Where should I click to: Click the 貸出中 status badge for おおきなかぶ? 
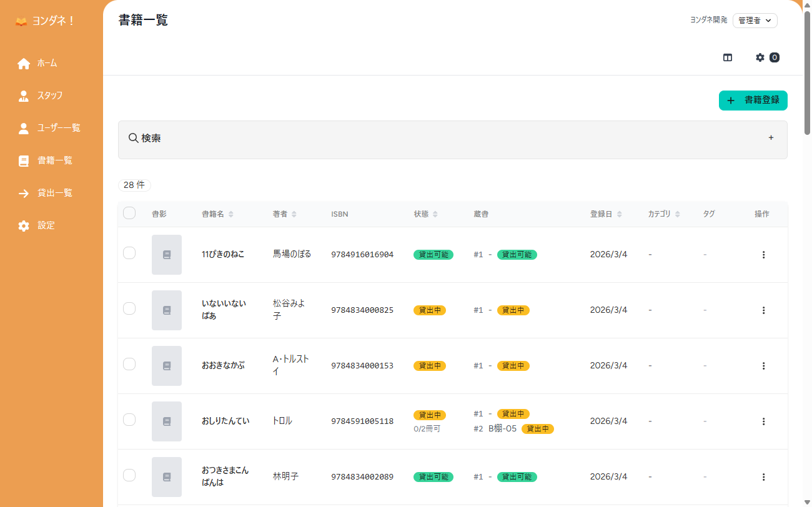point(430,366)
